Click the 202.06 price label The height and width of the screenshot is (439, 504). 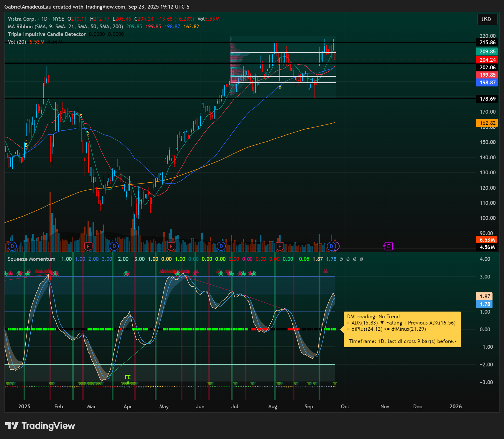487,68
